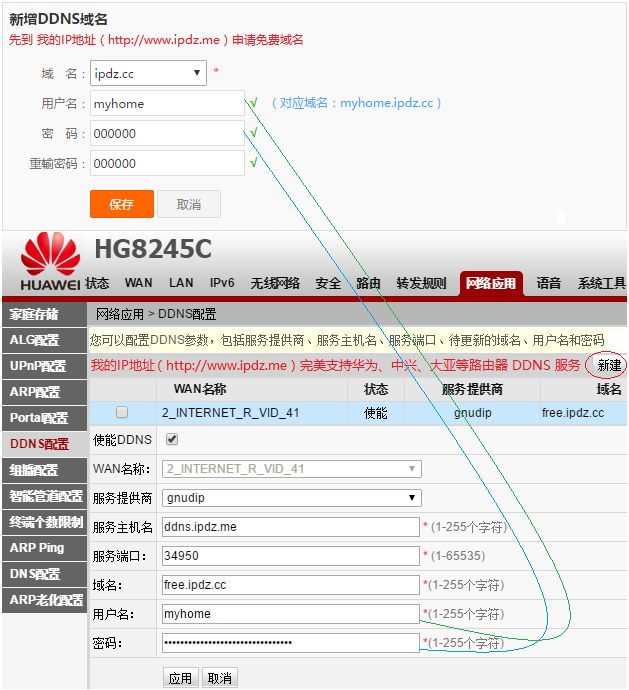Click the myhome username field in top form
This screenshot has width=629, height=690.
(167, 103)
